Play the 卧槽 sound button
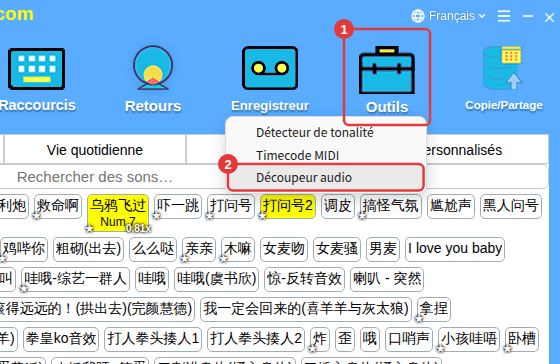560x364 pixels. point(522,339)
